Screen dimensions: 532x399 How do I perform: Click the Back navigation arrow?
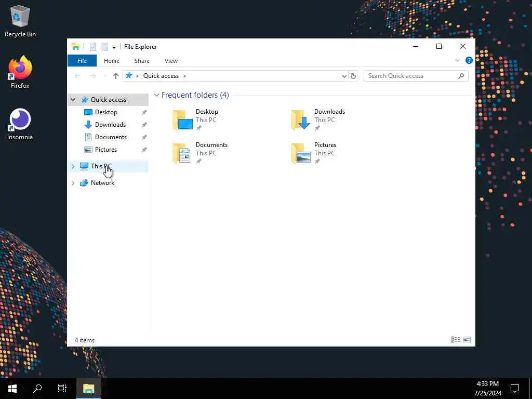[x=78, y=76]
